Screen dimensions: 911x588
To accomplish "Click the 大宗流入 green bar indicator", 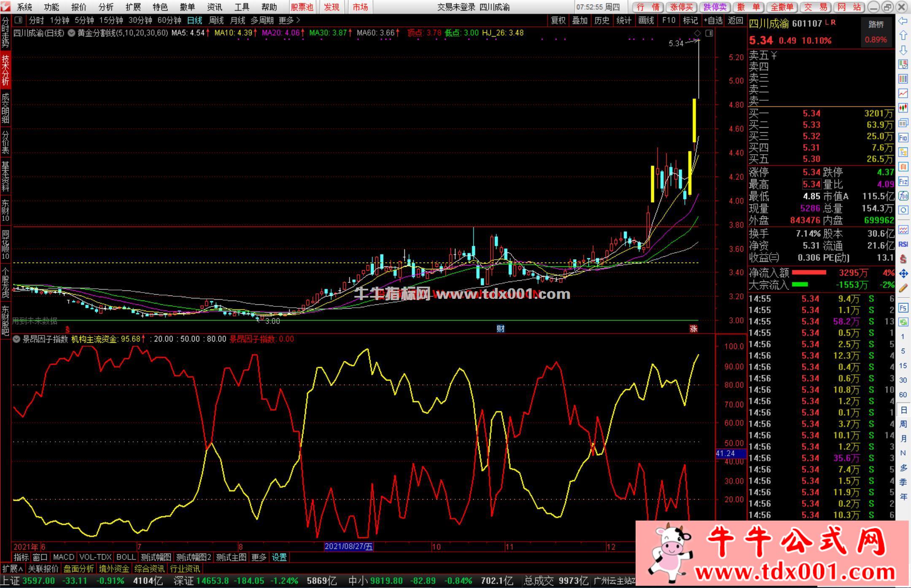I will point(800,285).
